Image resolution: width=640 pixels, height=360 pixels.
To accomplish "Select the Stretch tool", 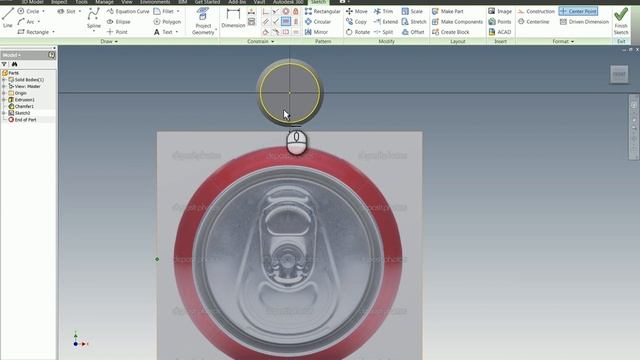I will tap(414, 22).
